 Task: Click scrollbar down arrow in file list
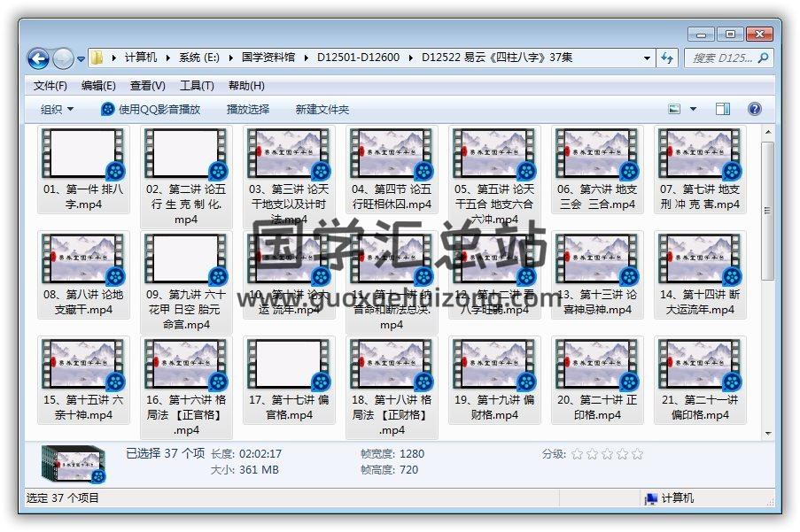[x=768, y=434]
